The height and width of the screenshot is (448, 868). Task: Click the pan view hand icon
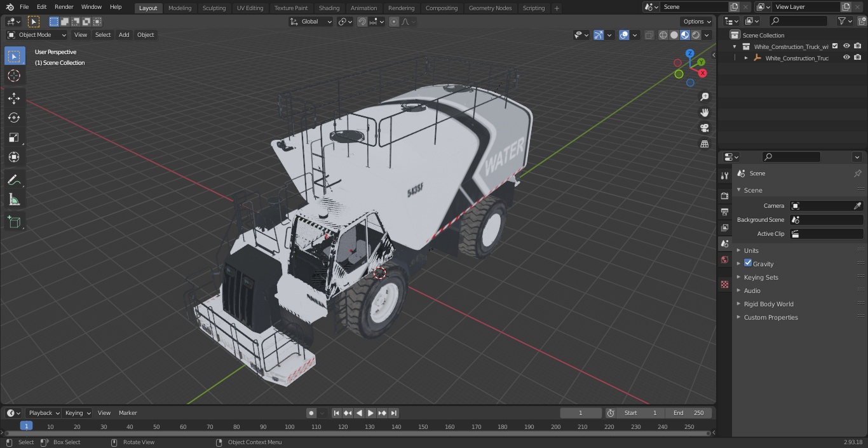pos(705,112)
